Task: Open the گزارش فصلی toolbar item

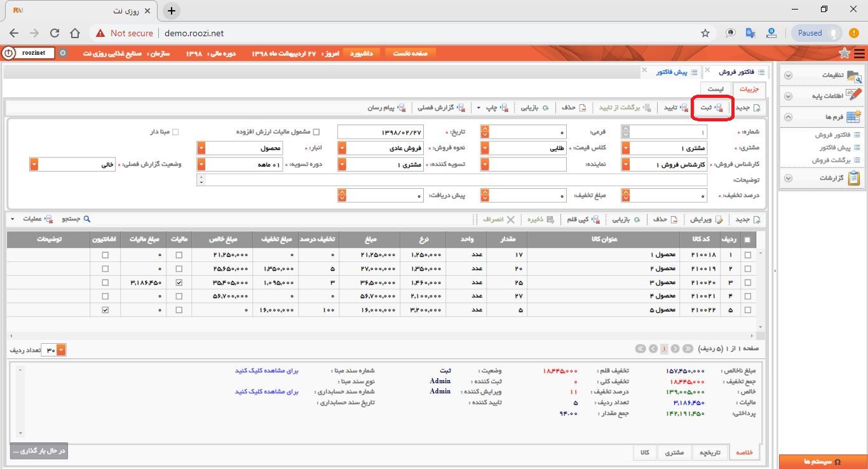Action: coord(440,108)
